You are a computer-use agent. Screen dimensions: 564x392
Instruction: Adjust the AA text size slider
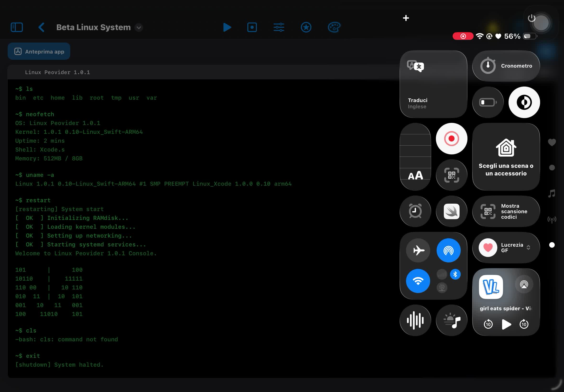click(415, 175)
